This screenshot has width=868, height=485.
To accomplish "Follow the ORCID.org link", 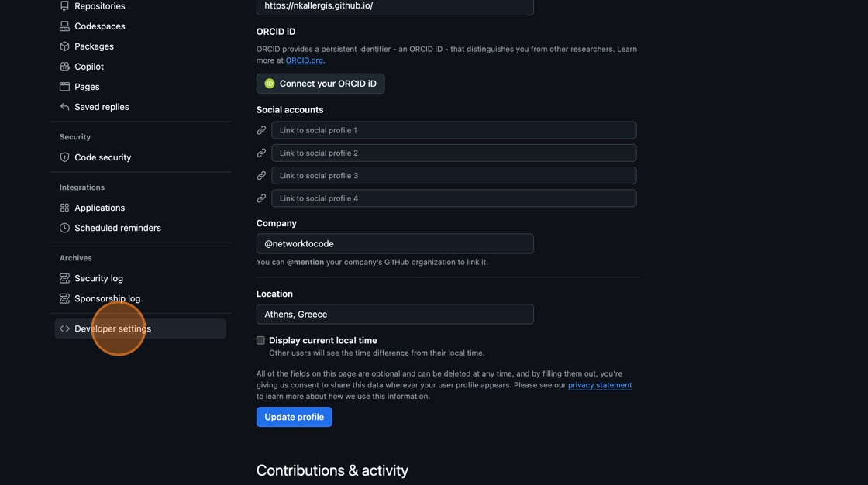I will [x=304, y=60].
